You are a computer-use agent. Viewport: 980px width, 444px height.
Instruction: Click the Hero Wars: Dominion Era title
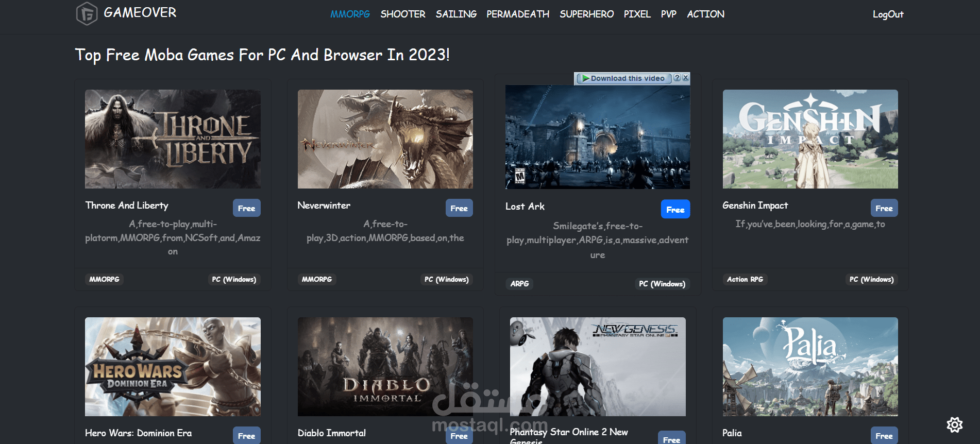pos(139,433)
